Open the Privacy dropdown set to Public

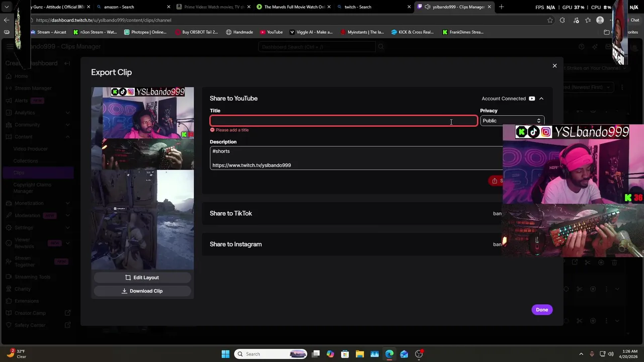point(512,121)
